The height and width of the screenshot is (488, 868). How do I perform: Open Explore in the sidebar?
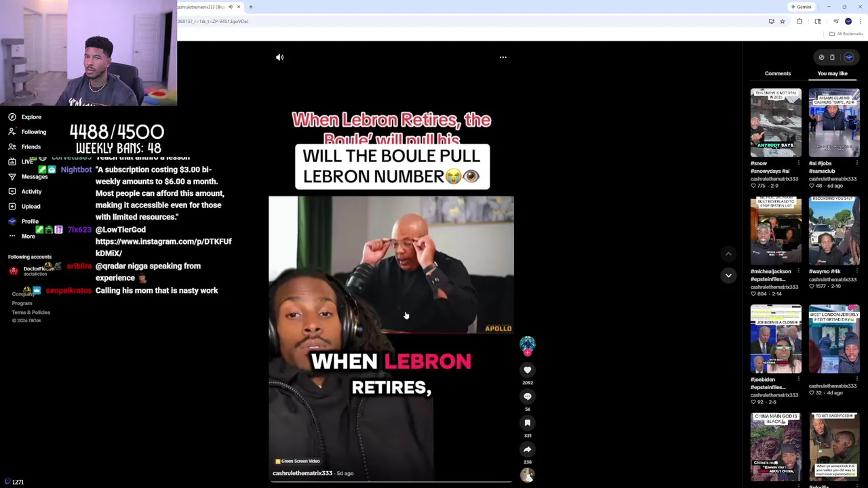tap(25, 117)
